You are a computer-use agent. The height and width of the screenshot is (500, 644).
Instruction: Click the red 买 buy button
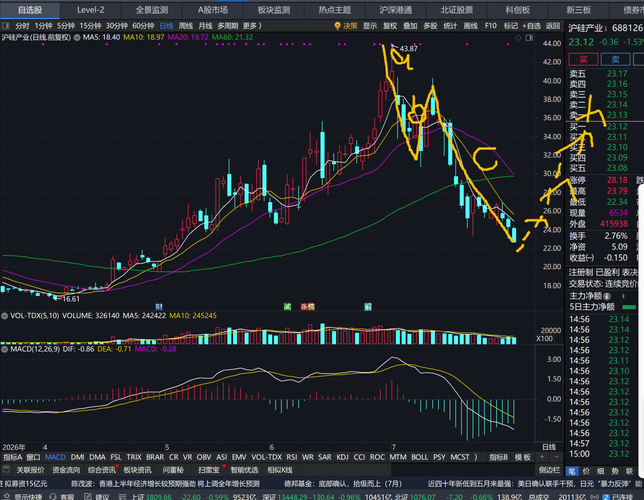coord(583,60)
